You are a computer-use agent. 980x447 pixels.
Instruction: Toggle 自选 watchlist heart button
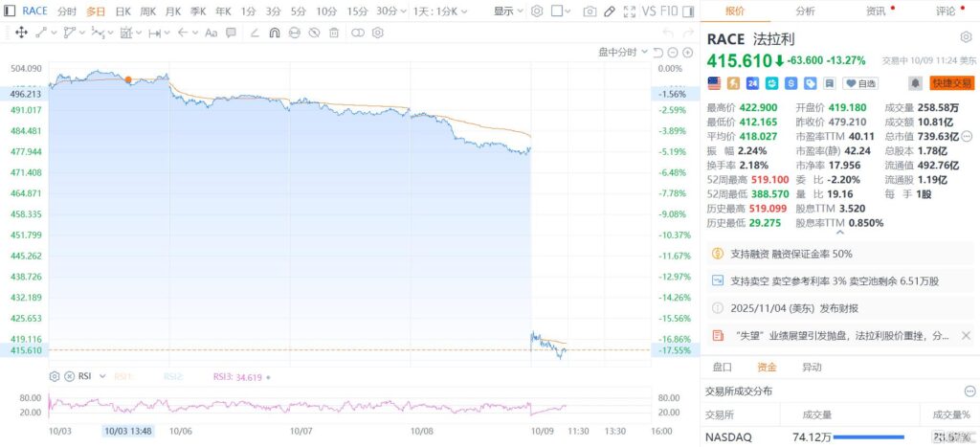click(860, 83)
